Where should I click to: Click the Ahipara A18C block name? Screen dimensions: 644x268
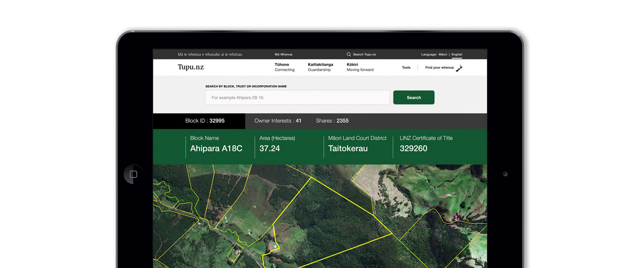(216, 148)
